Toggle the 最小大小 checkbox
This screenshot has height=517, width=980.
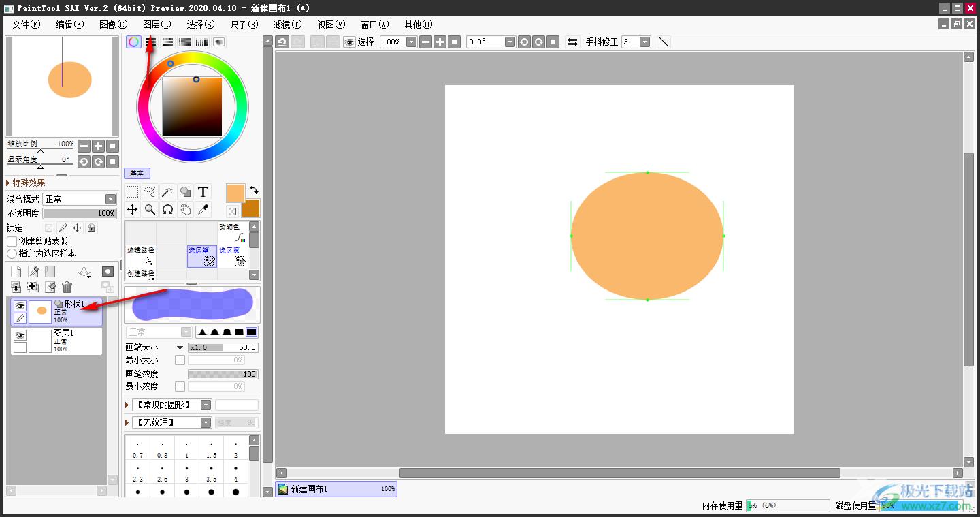coord(180,360)
